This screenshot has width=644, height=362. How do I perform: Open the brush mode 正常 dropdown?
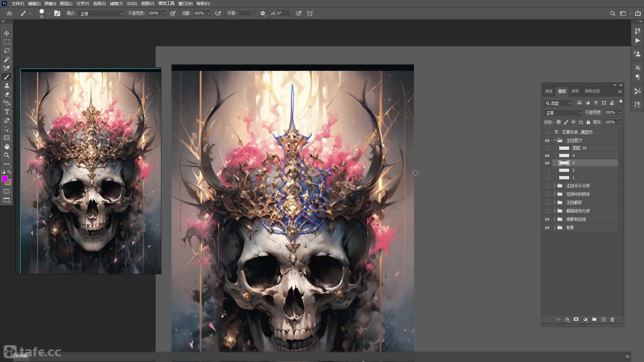click(100, 13)
